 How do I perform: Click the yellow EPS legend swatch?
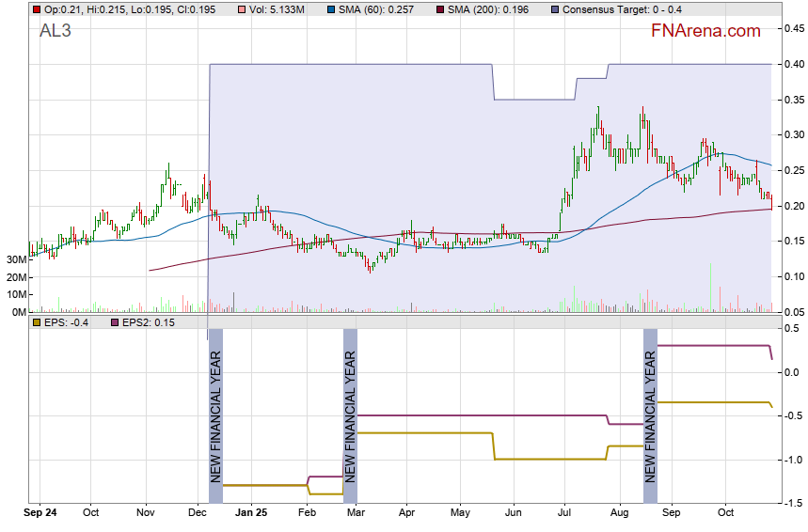tap(36, 322)
